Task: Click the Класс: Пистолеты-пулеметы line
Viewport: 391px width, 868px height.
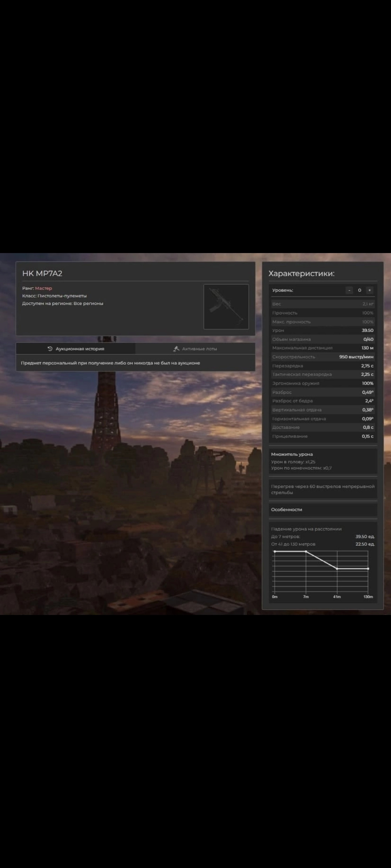Action: click(x=54, y=296)
